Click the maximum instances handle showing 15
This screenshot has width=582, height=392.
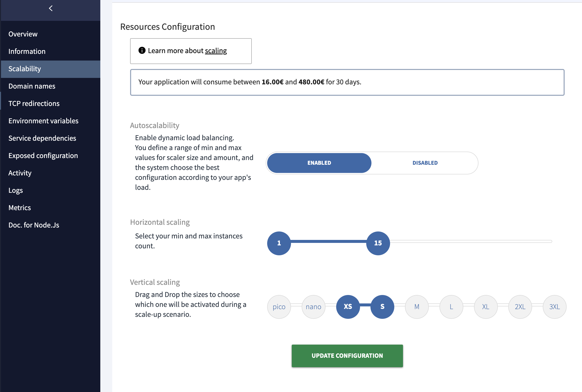coord(378,243)
